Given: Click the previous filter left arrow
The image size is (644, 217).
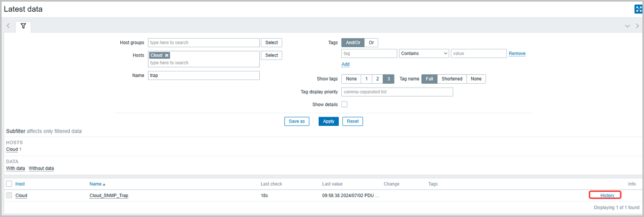Looking at the screenshot, I should (9, 26).
